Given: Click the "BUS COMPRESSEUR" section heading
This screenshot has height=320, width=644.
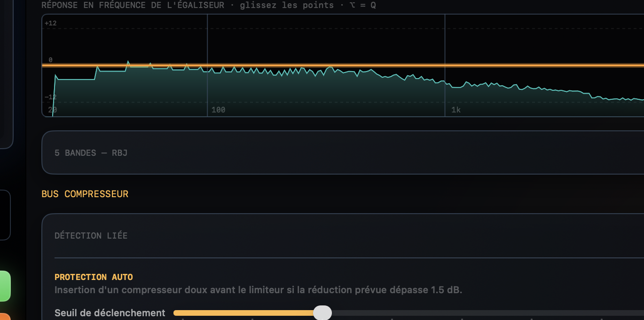Looking at the screenshot, I should coord(85,194).
